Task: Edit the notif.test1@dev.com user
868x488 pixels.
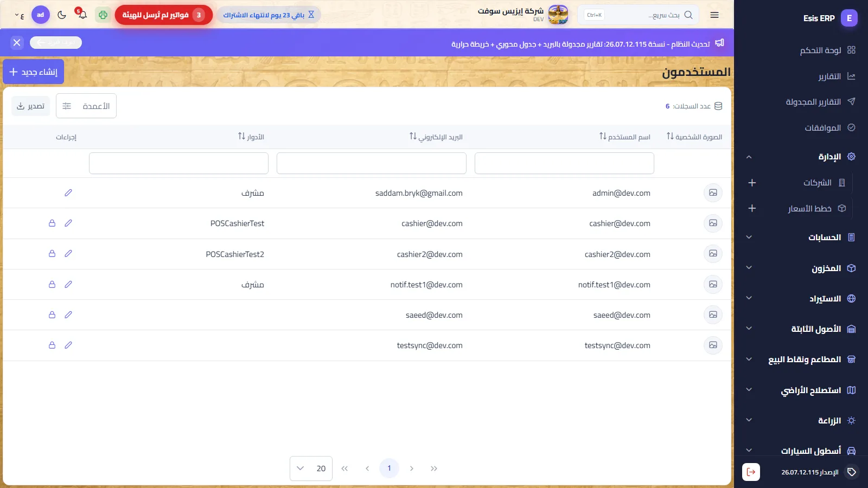Action: (68, 284)
